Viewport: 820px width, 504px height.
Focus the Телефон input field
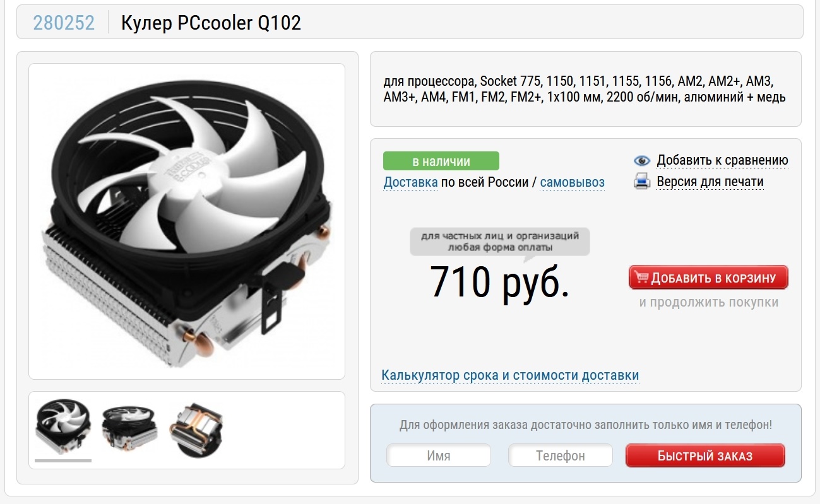[561, 455]
